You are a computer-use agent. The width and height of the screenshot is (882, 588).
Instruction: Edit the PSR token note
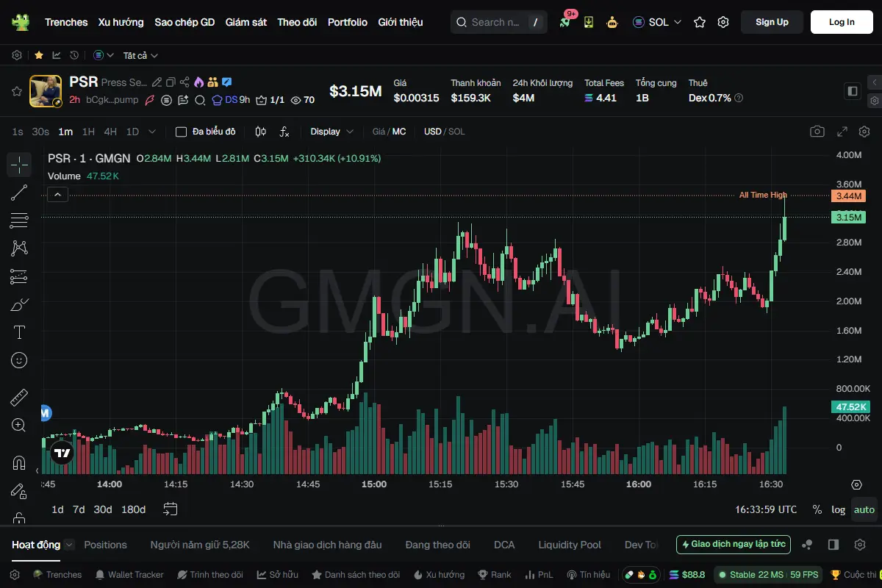[x=157, y=82]
